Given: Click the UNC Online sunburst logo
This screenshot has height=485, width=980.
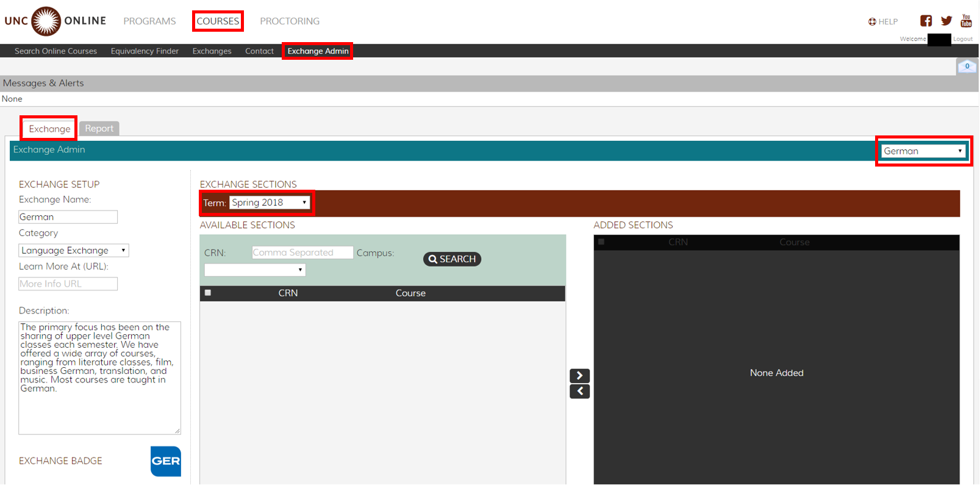Looking at the screenshot, I should [46, 21].
